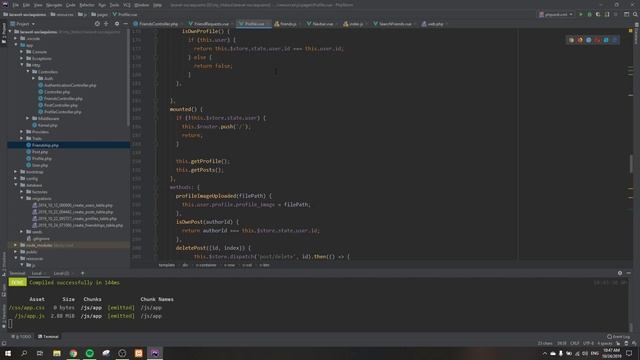Open PostController.php in project tree
Viewport: 640px width, 360px height.
pyautogui.click(x=60, y=105)
